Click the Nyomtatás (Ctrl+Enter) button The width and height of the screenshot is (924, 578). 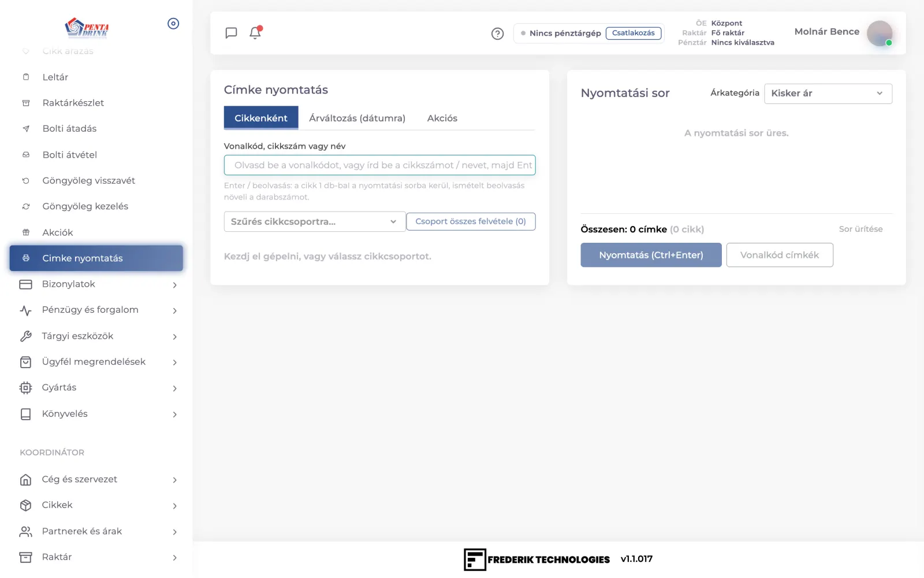651,255
